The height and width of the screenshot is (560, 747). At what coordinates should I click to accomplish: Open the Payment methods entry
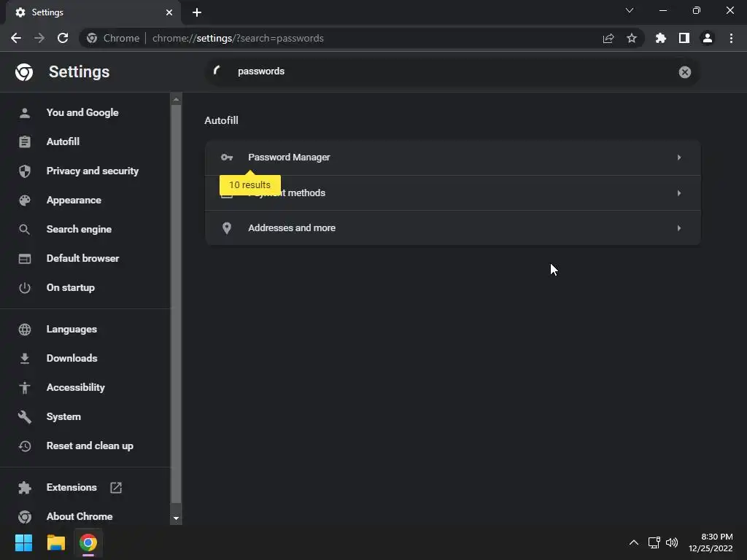pos(452,192)
